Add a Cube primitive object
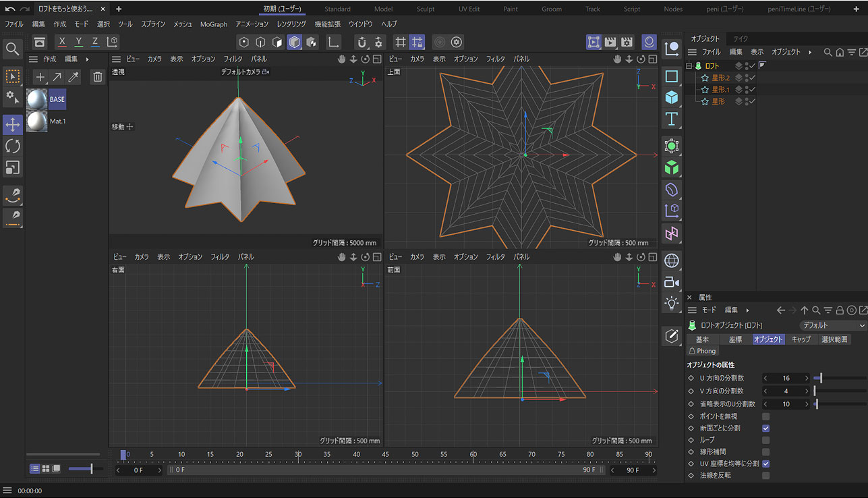The width and height of the screenshot is (868, 498). tap(672, 98)
